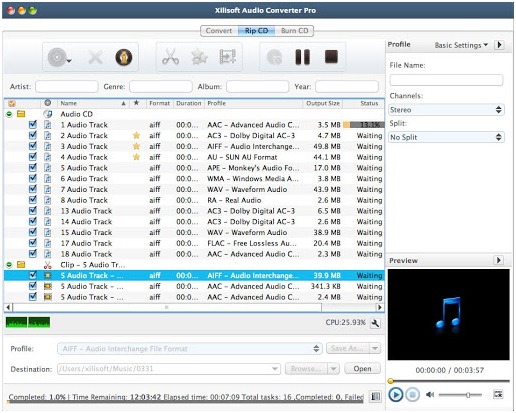Toggle checkbox for 13 Audio Track
Screen dimensions: 516x413
pos(33,210)
